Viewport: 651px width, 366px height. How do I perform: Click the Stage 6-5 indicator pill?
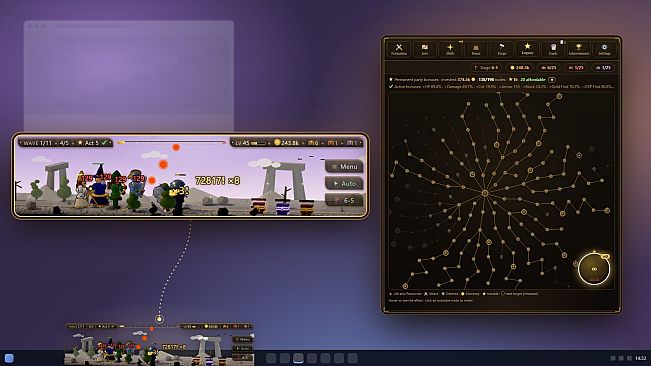click(485, 68)
